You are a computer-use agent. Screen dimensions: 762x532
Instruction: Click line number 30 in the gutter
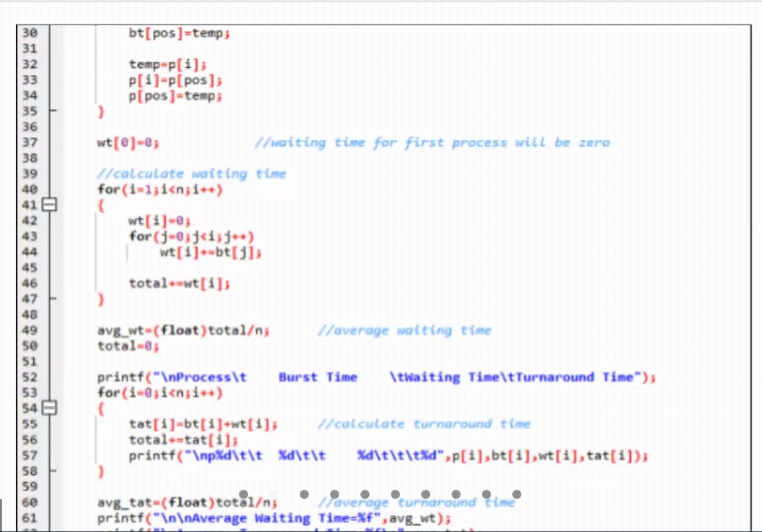(x=30, y=33)
